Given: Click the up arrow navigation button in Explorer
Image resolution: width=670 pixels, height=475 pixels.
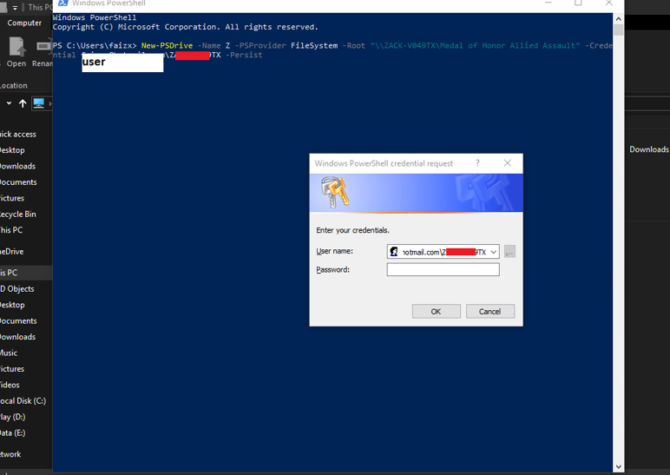Looking at the screenshot, I should point(22,103).
